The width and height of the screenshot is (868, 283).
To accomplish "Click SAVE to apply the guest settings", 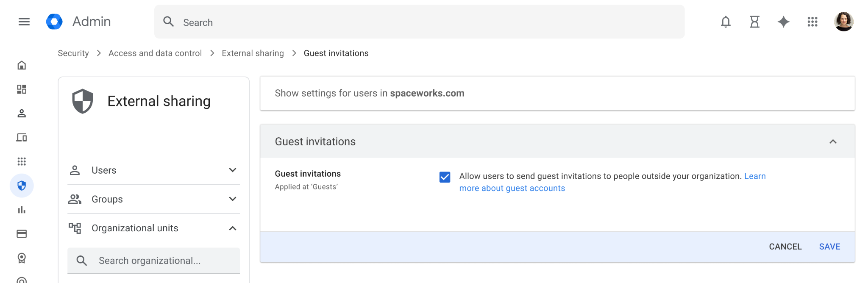I will pyautogui.click(x=829, y=246).
